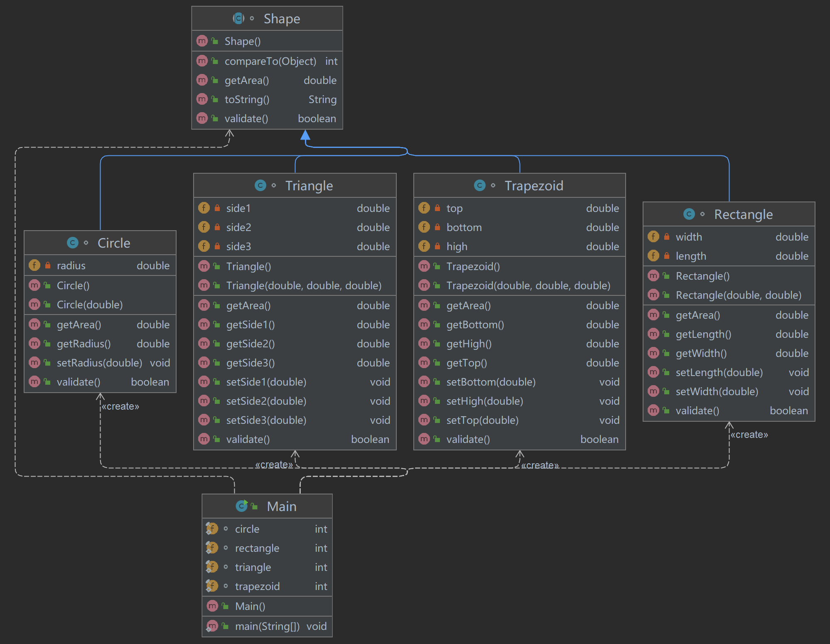
Task: Click the class icon beside Triangle title
Action: point(260,185)
